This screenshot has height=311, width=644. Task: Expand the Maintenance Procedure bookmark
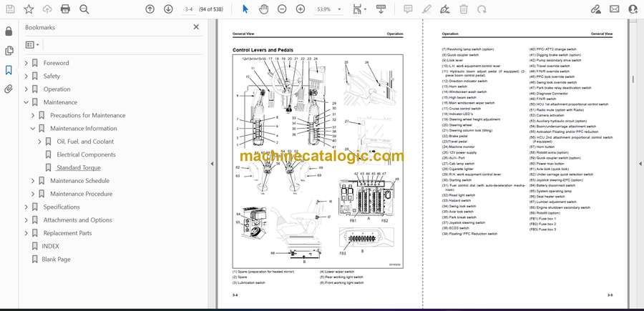pos(33,194)
